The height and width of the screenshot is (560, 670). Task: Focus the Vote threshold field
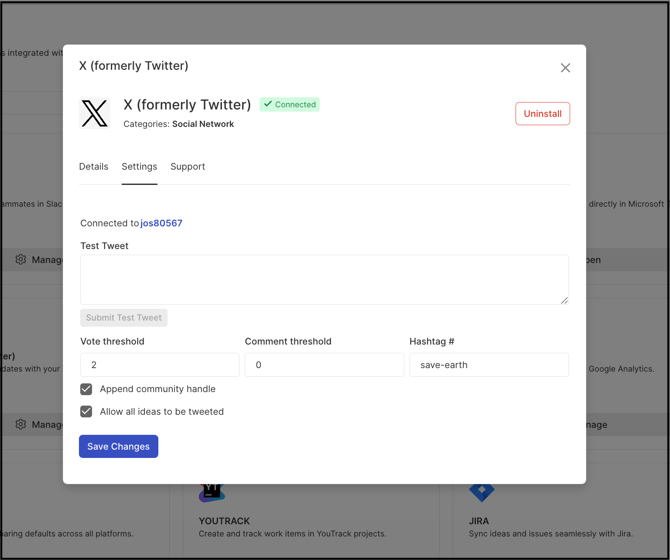click(160, 365)
